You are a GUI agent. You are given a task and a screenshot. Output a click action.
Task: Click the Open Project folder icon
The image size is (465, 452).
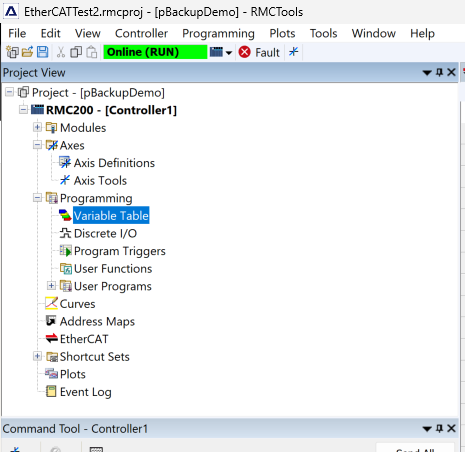coord(27,52)
